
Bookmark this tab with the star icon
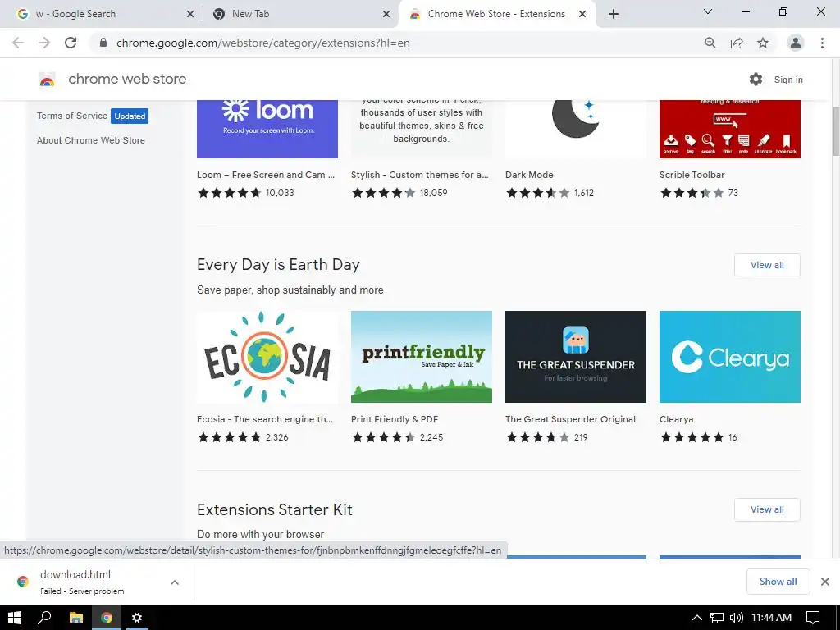click(x=763, y=43)
